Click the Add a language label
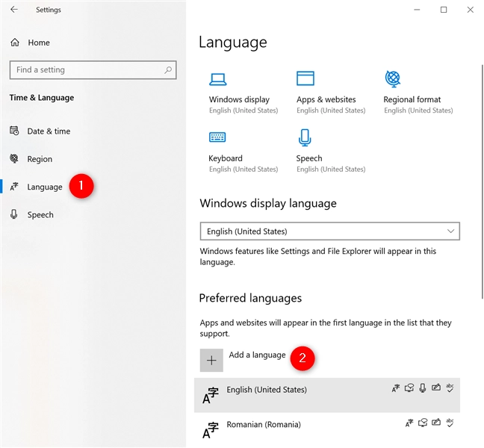Screen dimensions: 484x448 (x=257, y=355)
